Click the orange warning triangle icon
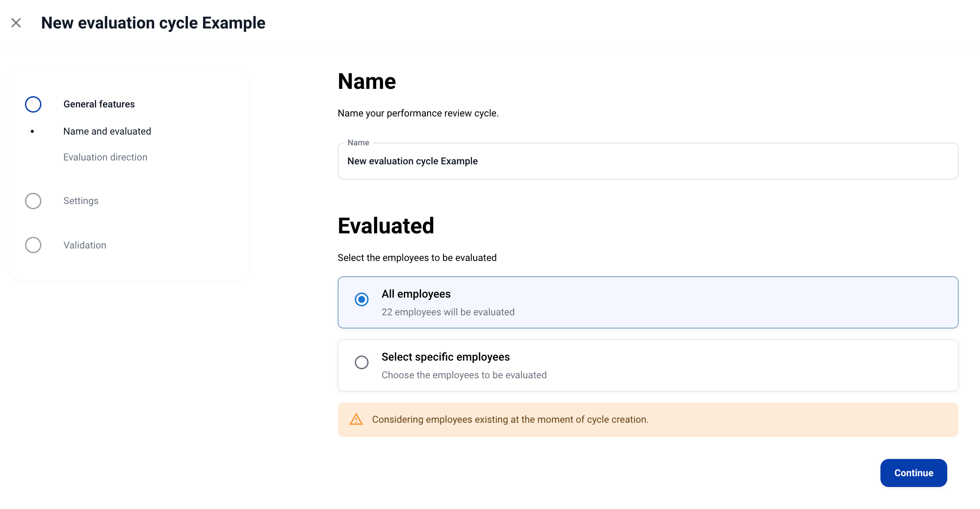980x509 pixels. (356, 419)
